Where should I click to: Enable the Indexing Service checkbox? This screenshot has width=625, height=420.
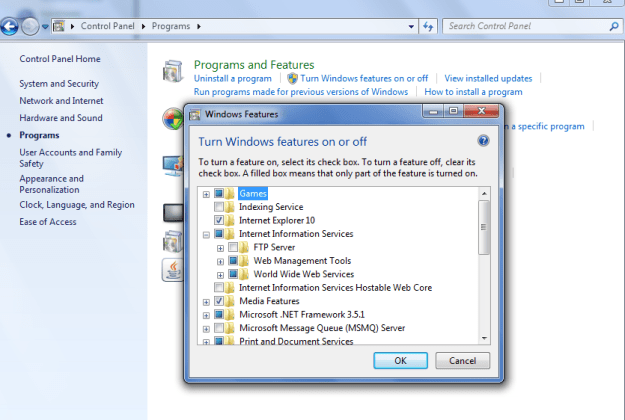tap(219, 207)
